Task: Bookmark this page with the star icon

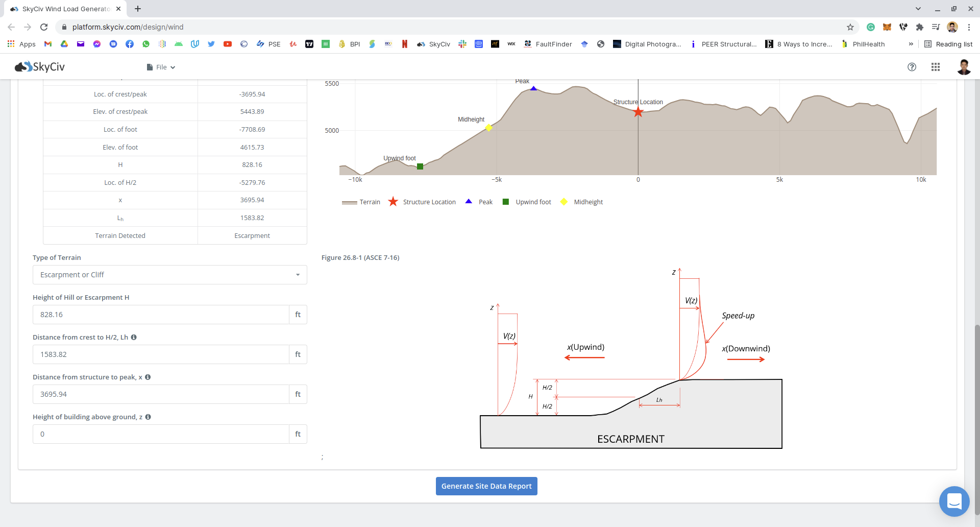Action: coord(850,27)
